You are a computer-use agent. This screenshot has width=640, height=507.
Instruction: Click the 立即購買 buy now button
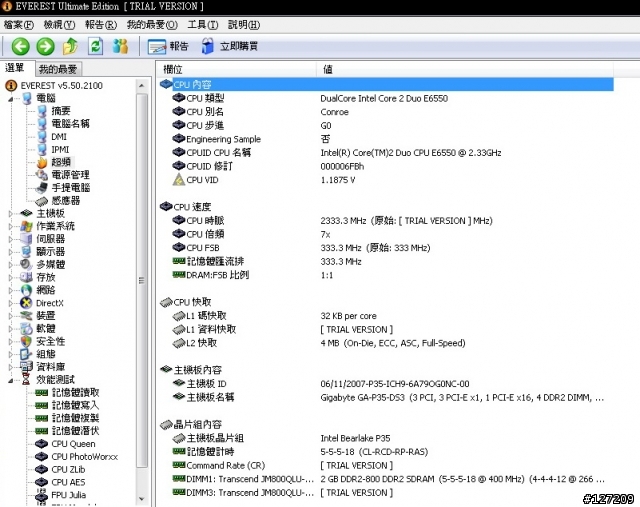click(229, 47)
